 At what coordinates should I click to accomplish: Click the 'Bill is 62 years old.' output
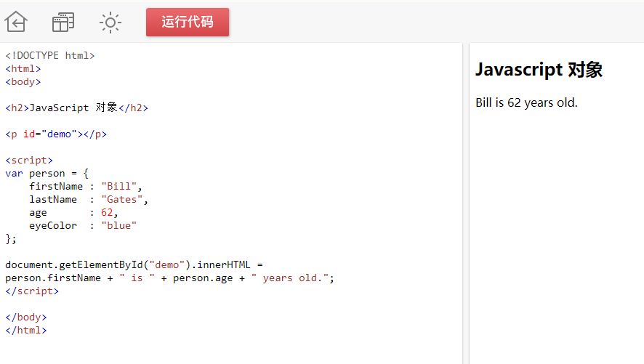point(526,102)
